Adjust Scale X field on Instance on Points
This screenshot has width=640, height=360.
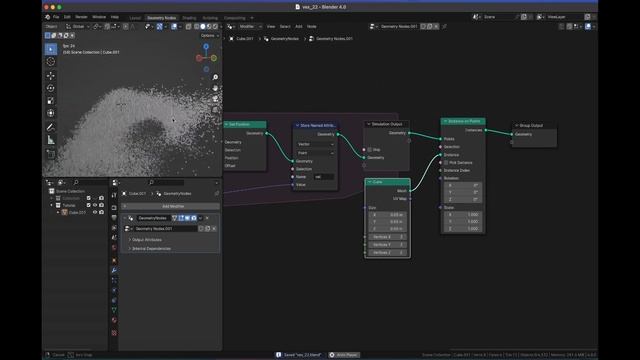(462, 215)
